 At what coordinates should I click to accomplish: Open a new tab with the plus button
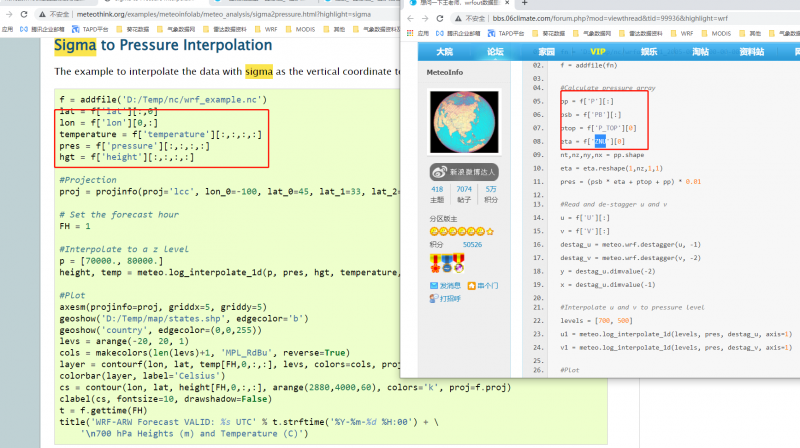524,4
